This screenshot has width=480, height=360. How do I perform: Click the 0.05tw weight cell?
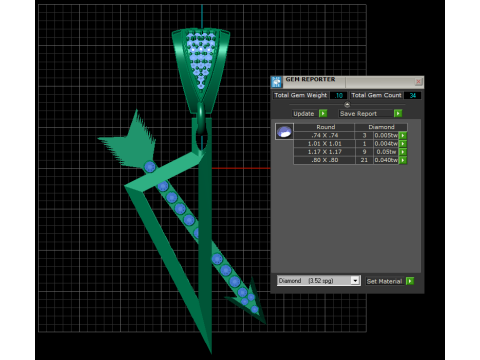pyautogui.click(x=386, y=152)
